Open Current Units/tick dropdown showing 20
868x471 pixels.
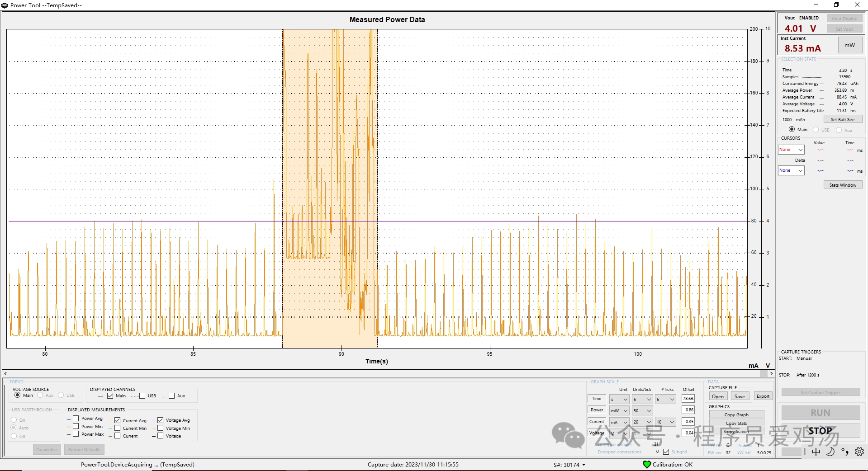click(642, 422)
